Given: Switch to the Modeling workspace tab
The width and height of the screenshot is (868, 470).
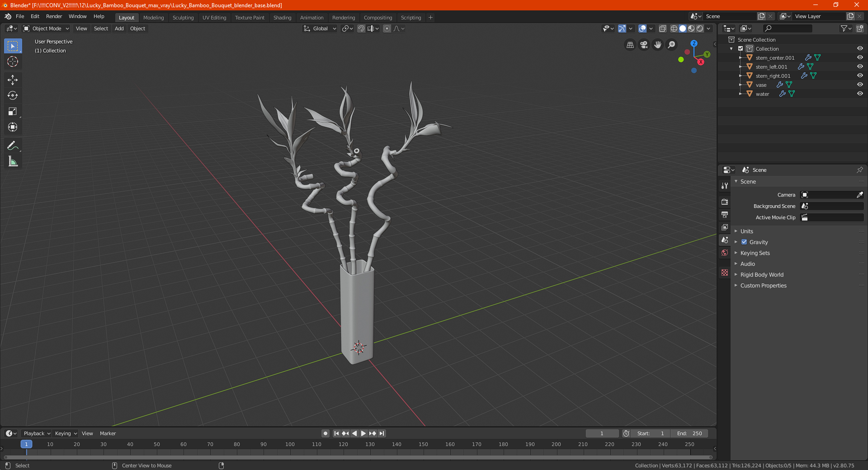Looking at the screenshot, I should (x=153, y=18).
